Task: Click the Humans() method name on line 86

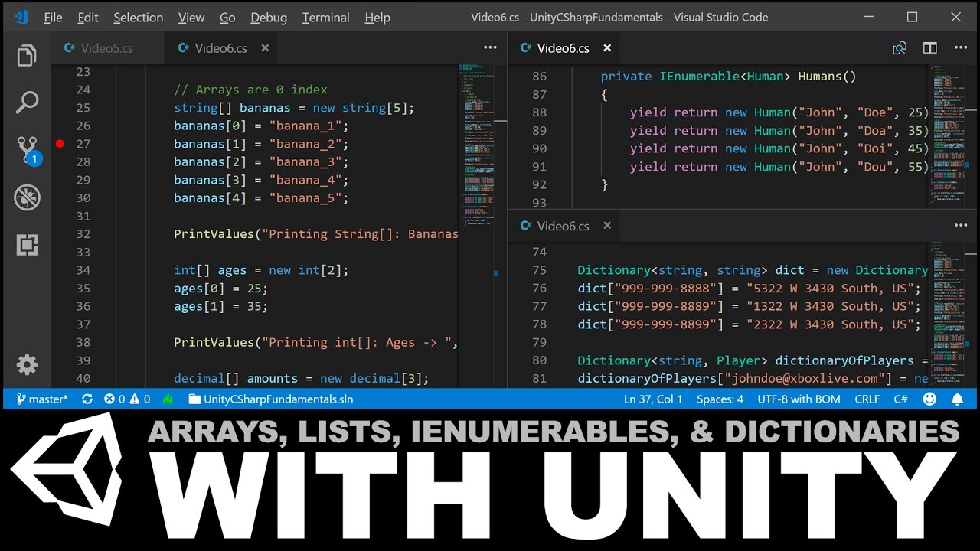Action: click(x=827, y=77)
